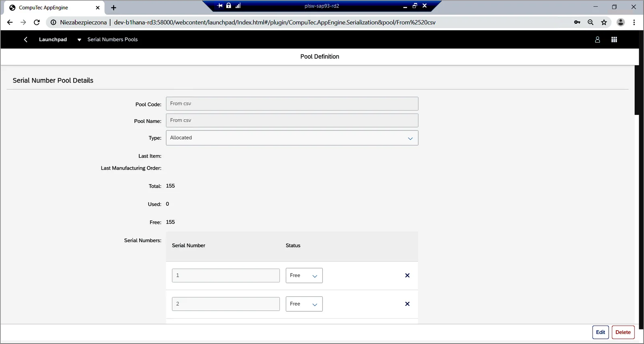Click the page vertical scrollbar thumb
Screen dimensions: 644x344
(x=637, y=90)
